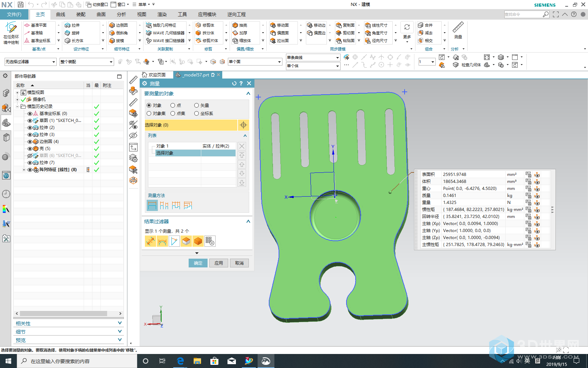Click the 确定 (OK) button
Screen dimensions: 588x368
pyautogui.click(x=198, y=263)
